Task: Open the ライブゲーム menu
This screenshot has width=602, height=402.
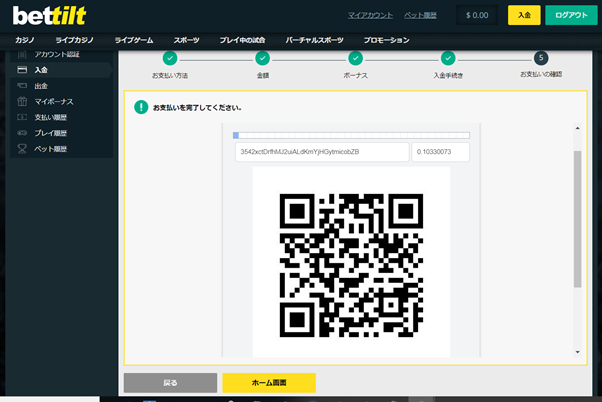Action: tap(134, 40)
